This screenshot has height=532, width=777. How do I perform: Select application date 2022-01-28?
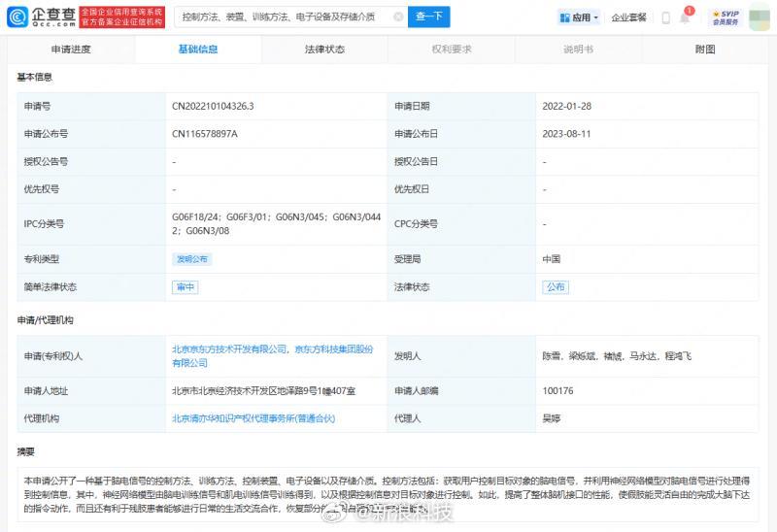click(567, 106)
